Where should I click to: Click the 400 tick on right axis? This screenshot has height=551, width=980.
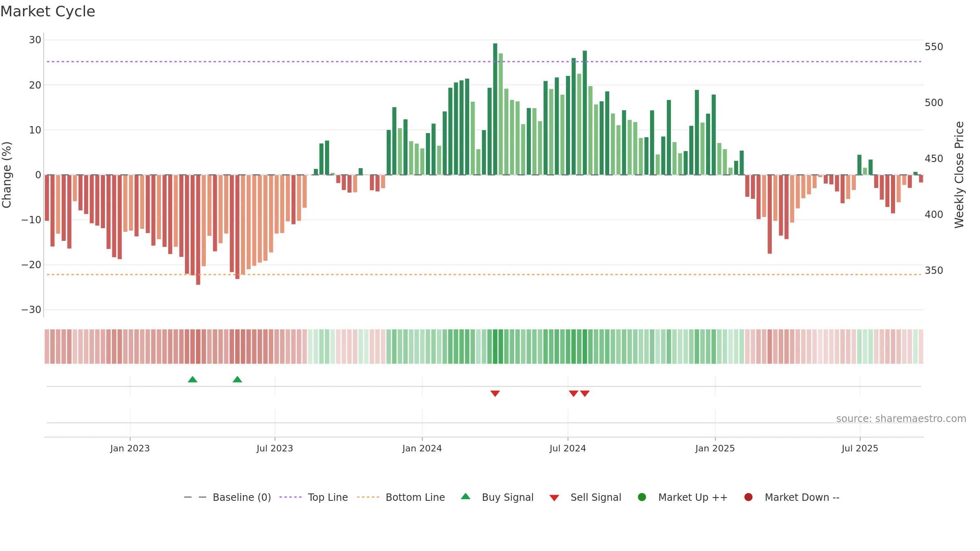(x=934, y=215)
